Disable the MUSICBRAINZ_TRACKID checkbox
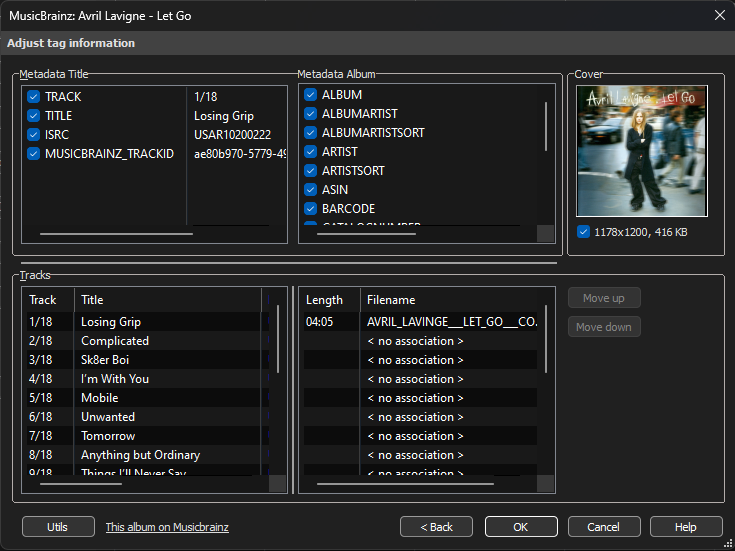 point(33,153)
